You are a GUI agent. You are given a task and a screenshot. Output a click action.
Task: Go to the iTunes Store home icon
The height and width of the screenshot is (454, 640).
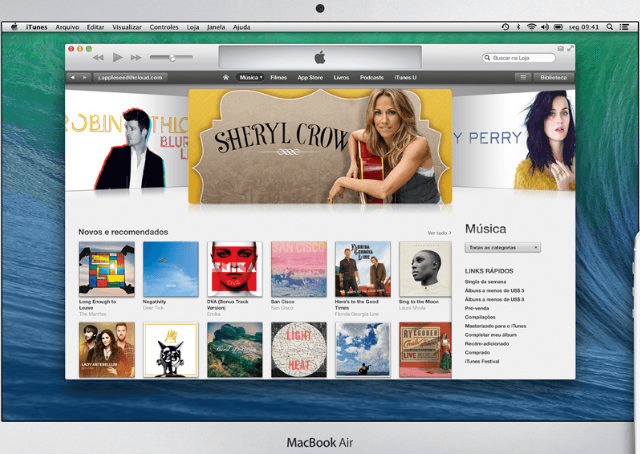[x=227, y=77]
